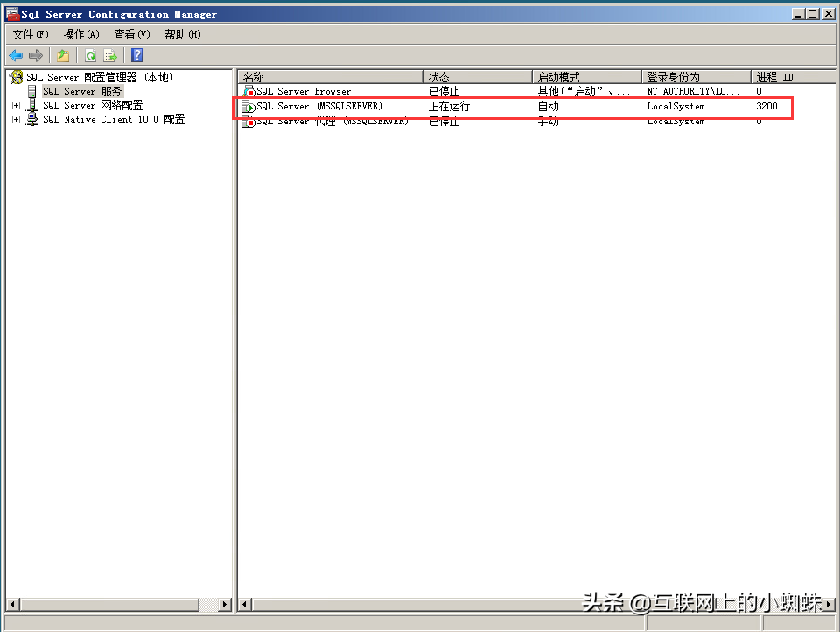Viewport: 840px width, 632px height.
Task: Click the Help question mark icon
Action: coord(136,54)
